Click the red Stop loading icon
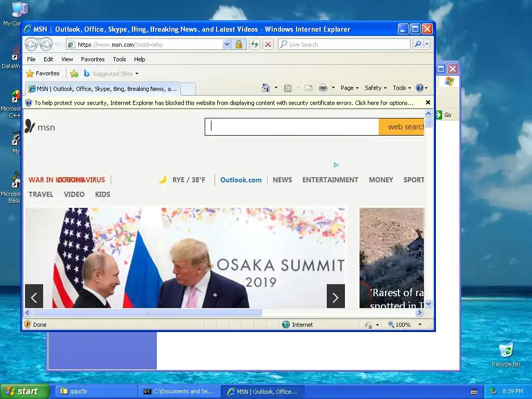The width and height of the screenshot is (532, 399). coord(268,45)
